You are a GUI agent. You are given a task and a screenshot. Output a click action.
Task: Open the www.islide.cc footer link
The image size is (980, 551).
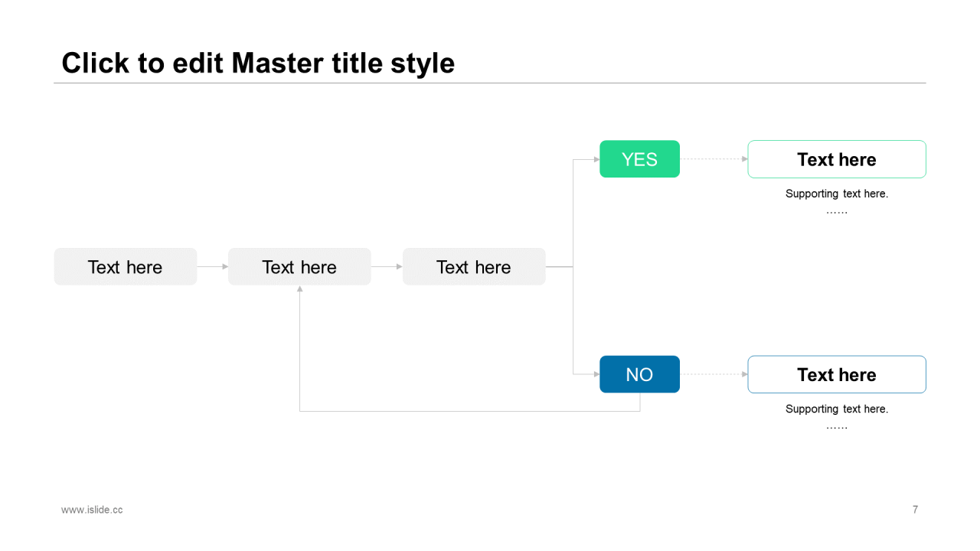coord(92,510)
